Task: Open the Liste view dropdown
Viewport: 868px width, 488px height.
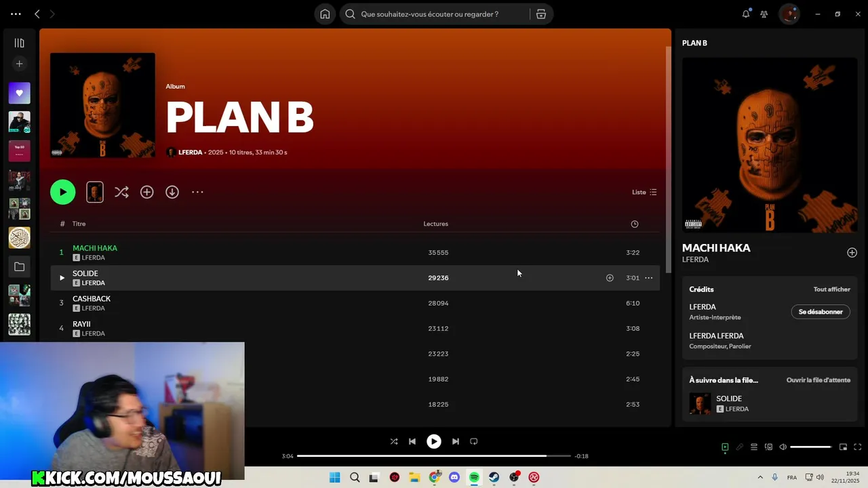Action: [644, 192]
